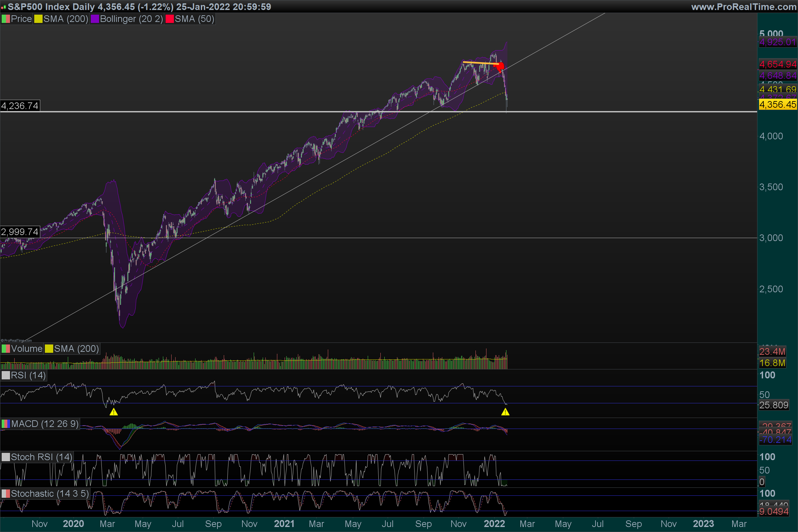Click the Volume panel legend icon
Screen dimensions: 798x532
pyautogui.click(x=6, y=349)
